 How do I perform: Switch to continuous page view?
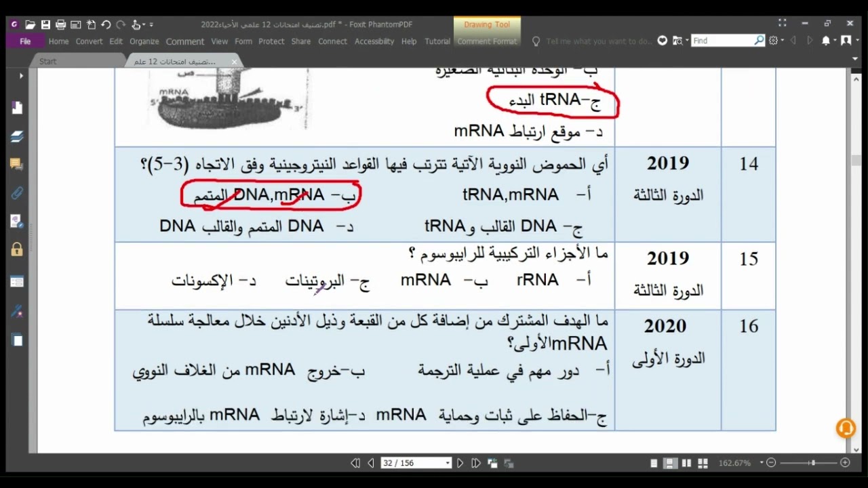pyautogui.click(x=670, y=463)
